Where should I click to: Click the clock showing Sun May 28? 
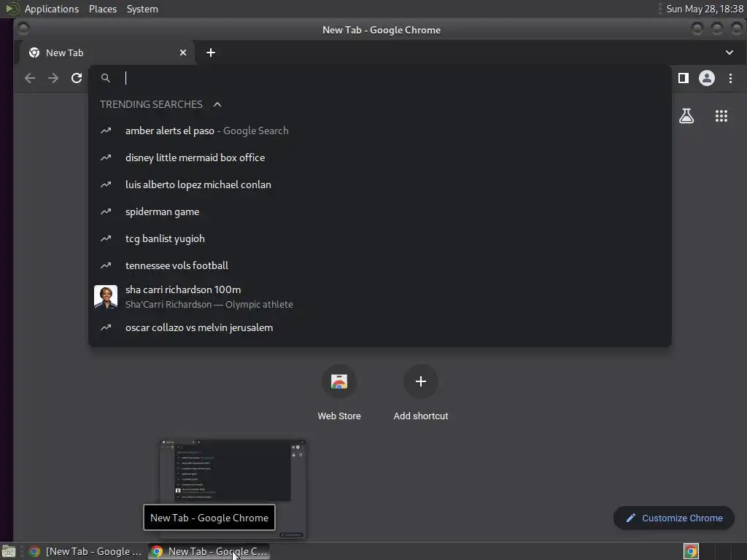click(705, 9)
